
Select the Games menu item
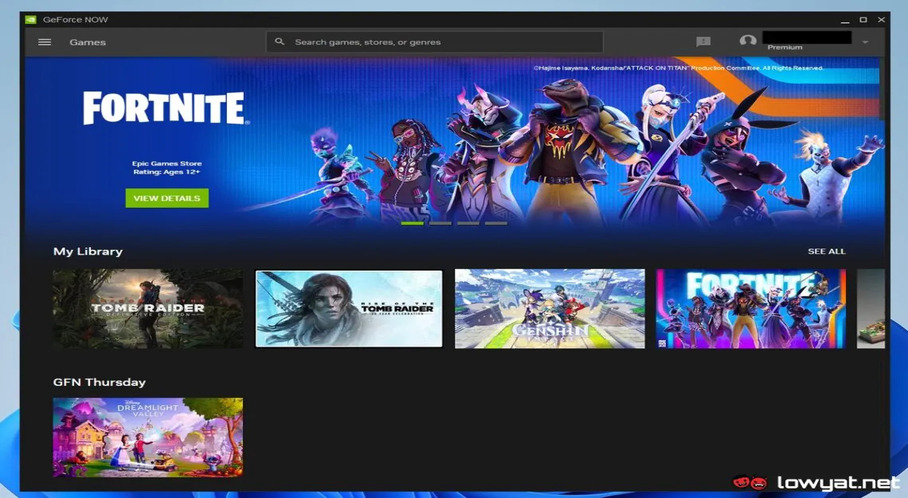click(87, 42)
